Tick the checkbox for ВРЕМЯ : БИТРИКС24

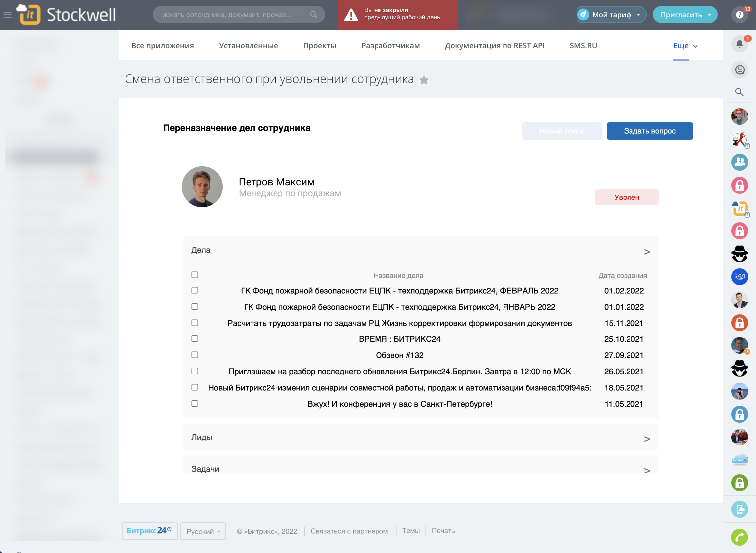tap(195, 338)
